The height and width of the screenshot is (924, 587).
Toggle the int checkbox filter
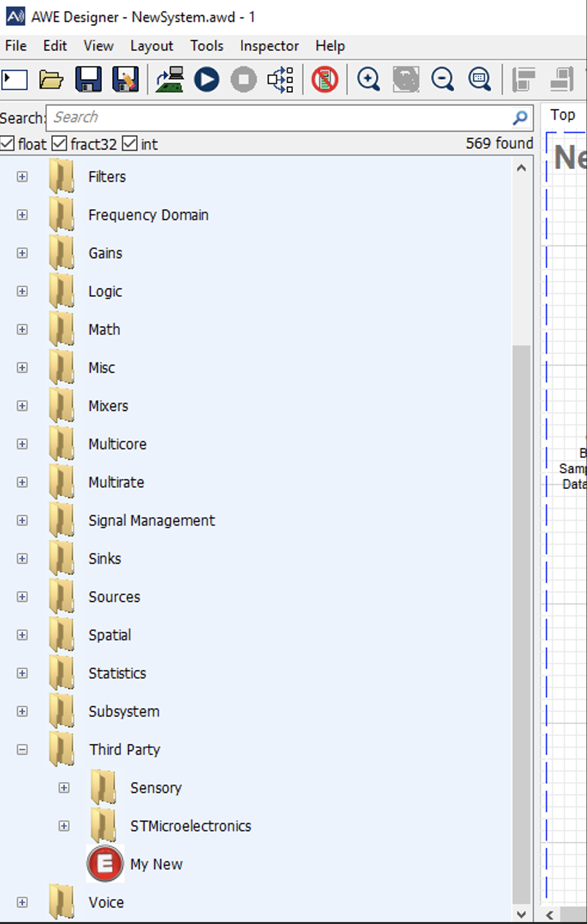(x=130, y=144)
